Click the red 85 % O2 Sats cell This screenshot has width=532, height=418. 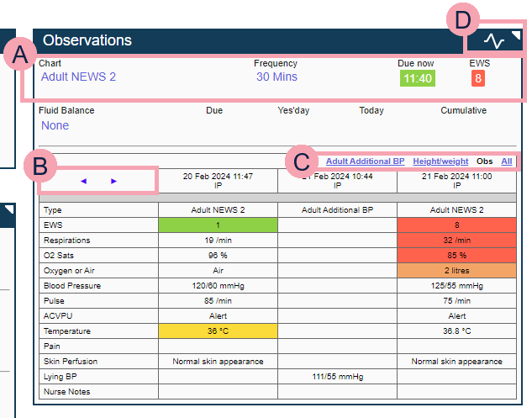point(456,255)
